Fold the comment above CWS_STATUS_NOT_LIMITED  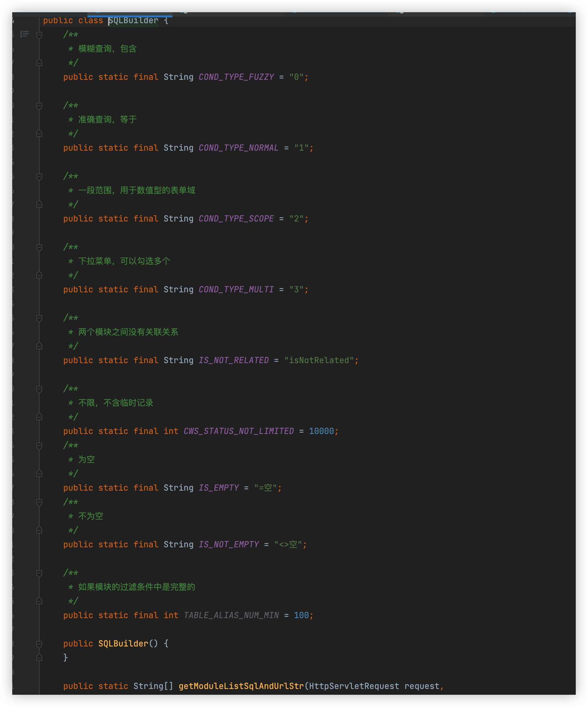[39, 389]
